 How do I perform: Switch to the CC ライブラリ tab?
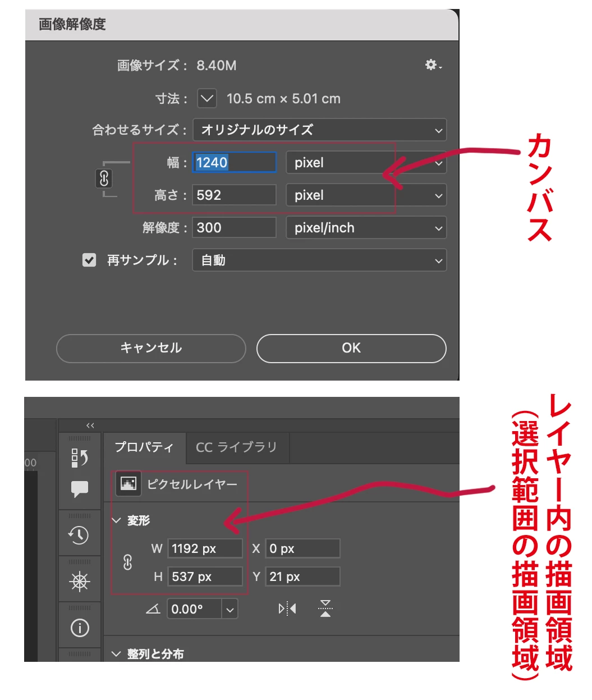point(237,447)
